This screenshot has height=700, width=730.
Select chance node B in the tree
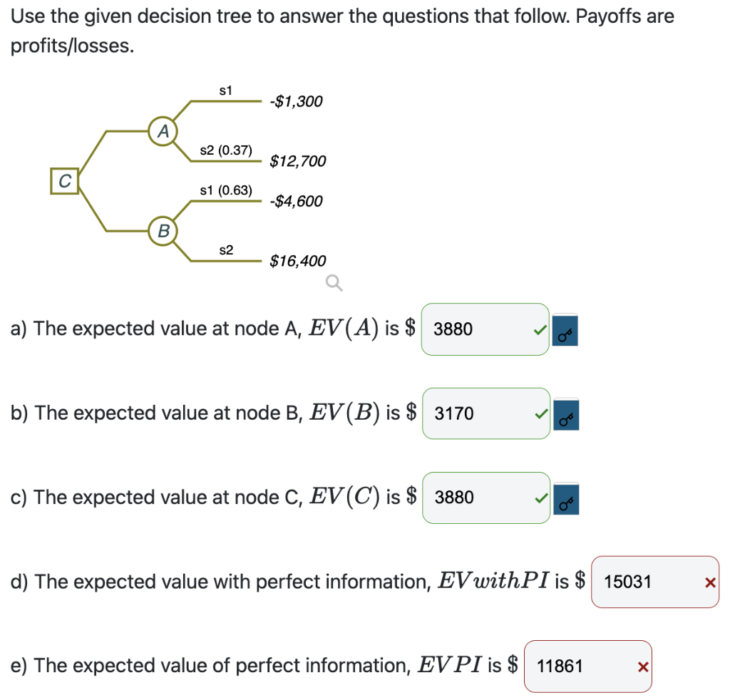(163, 231)
